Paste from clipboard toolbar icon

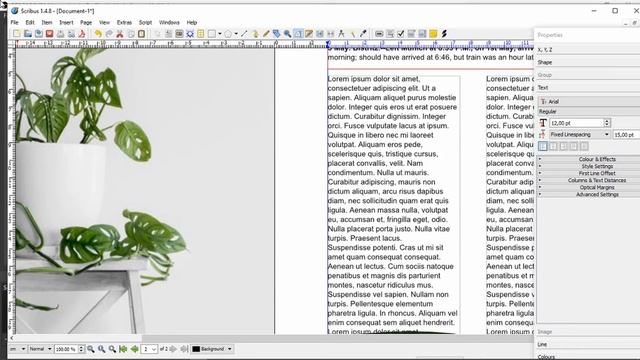tap(141, 33)
